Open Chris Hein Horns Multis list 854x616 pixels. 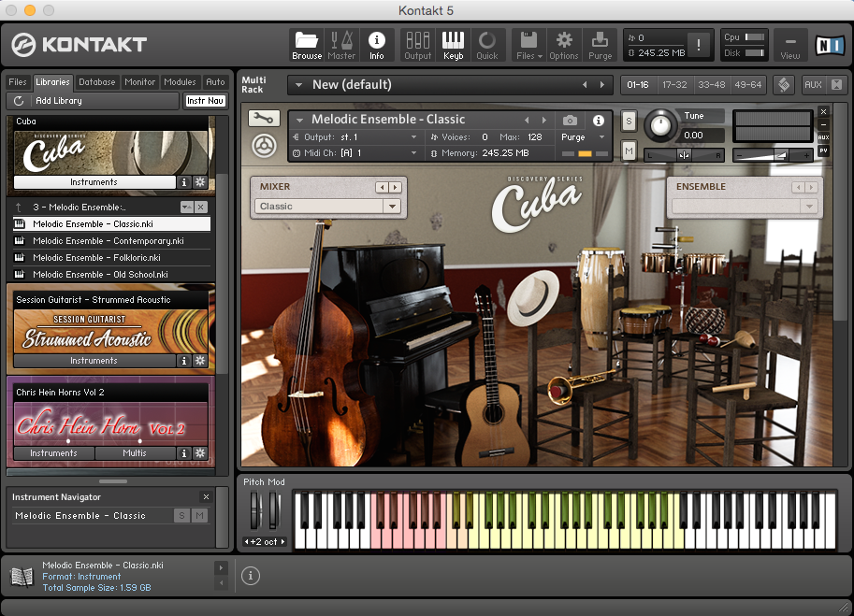[135, 452]
